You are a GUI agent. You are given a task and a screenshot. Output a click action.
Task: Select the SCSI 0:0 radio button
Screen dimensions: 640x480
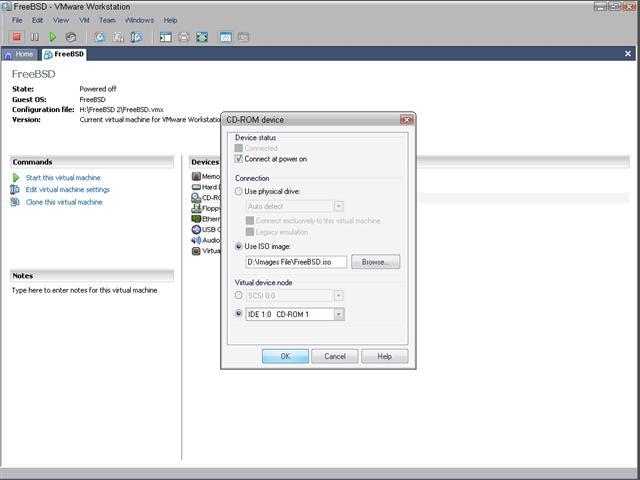(x=238, y=295)
